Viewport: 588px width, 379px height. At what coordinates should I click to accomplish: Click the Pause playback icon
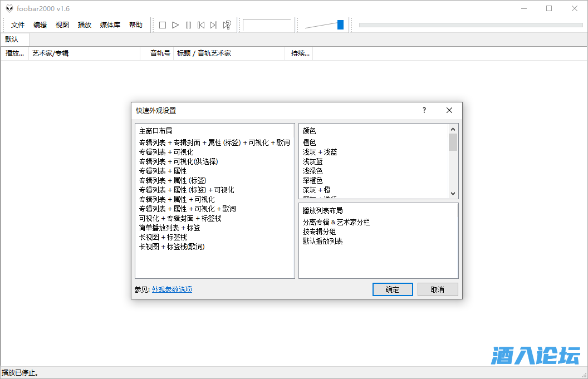(x=188, y=25)
